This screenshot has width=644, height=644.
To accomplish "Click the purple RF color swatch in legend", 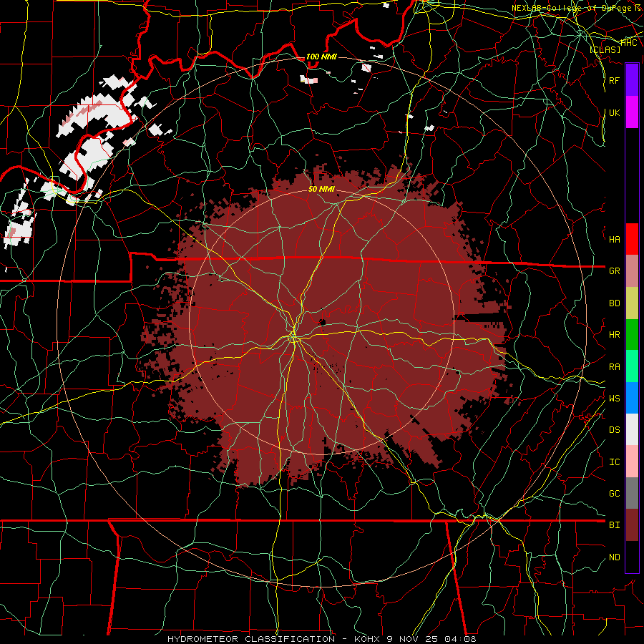I will tap(632, 80).
